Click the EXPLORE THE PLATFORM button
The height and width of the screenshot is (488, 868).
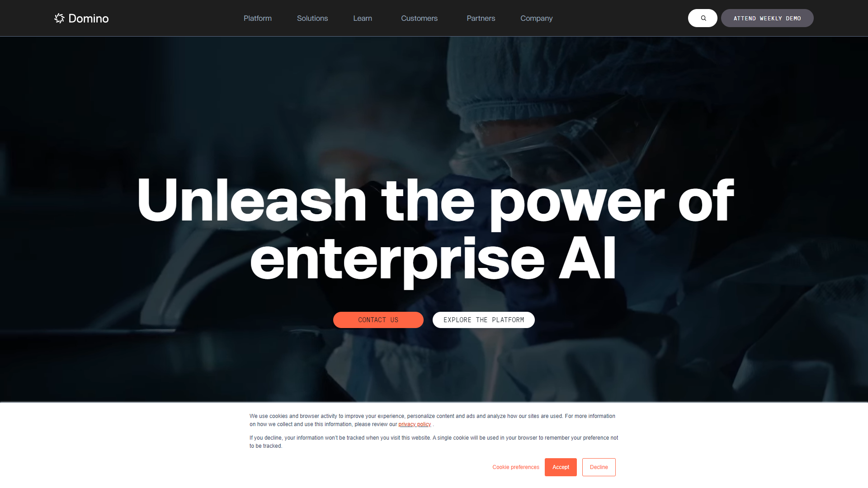click(x=483, y=319)
